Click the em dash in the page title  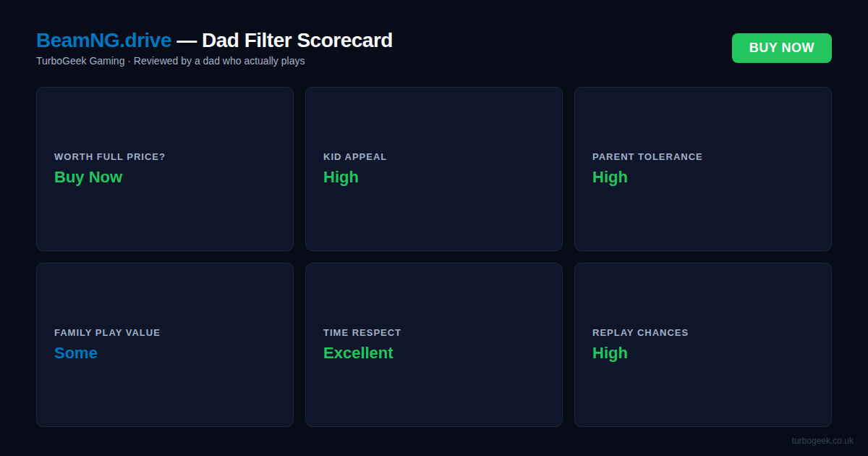[187, 41]
